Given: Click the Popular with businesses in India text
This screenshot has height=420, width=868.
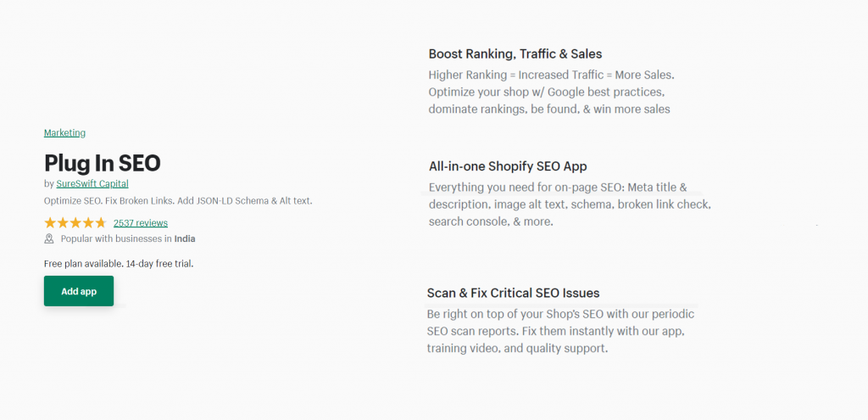Looking at the screenshot, I should (x=128, y=238).
